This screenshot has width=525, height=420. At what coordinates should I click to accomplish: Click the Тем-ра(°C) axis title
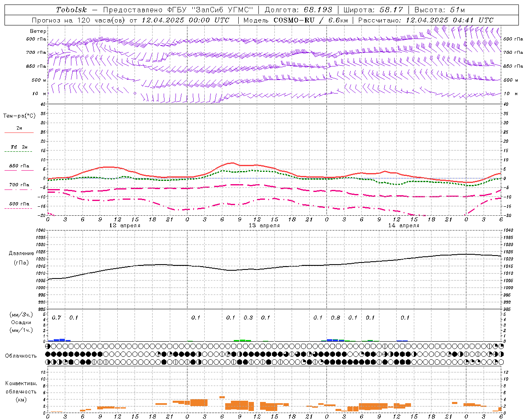click(19, 116)
